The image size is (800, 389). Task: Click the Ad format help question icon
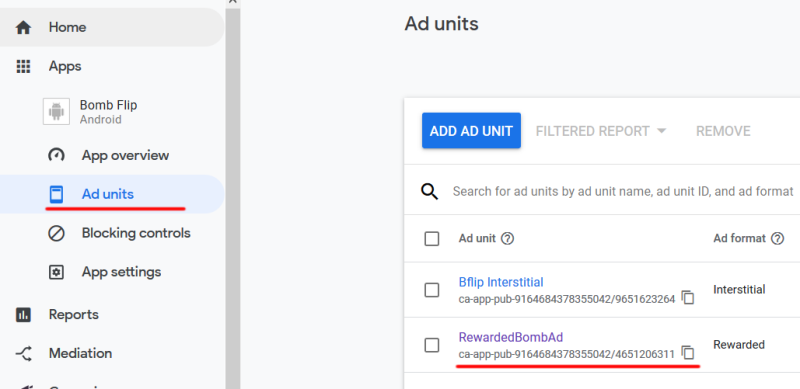pyautogui.click(x=778, y=238)
